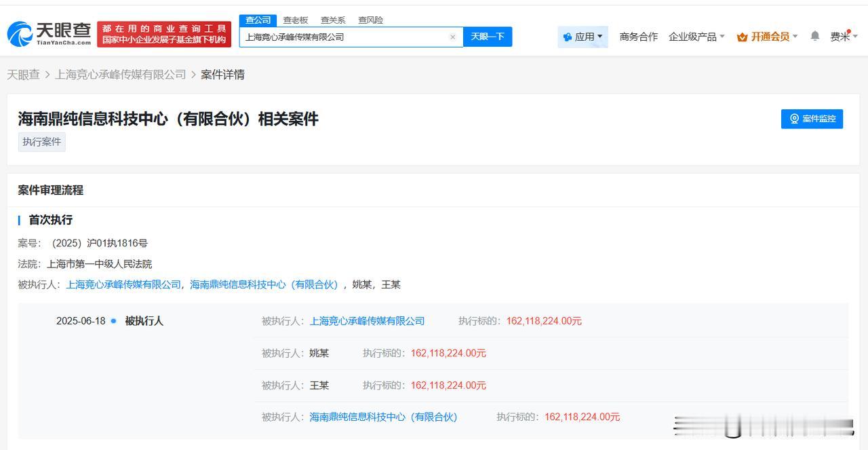Viewport: 868px width, 450px height.
Task: Click the red banner 都在用的商业查询工具
Action: click(164, 34)
